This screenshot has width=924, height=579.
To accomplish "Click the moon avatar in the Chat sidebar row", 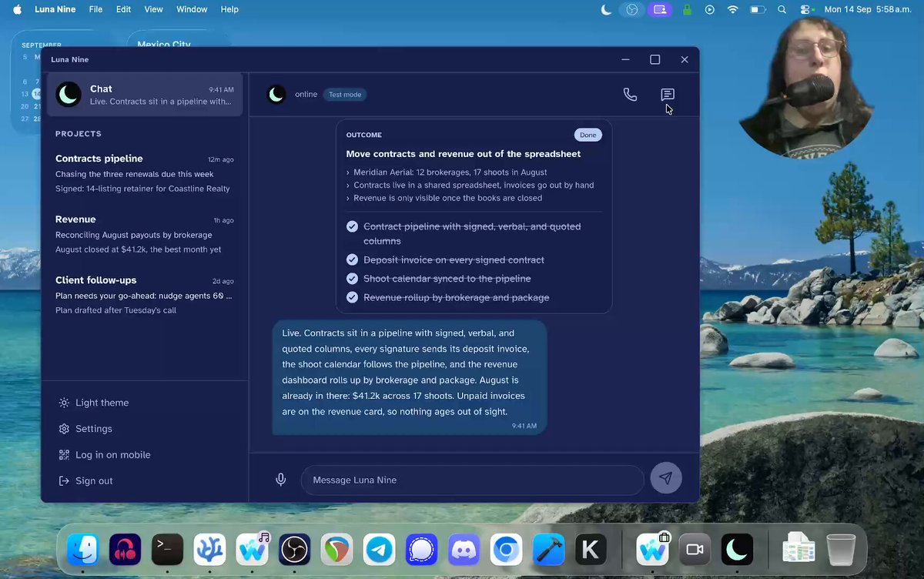I will click(x=69, y=95).
